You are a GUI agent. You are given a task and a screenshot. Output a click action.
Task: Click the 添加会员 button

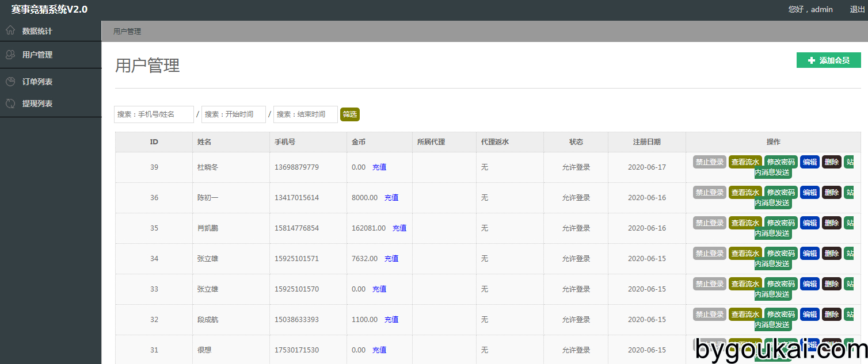click(828, 60)
